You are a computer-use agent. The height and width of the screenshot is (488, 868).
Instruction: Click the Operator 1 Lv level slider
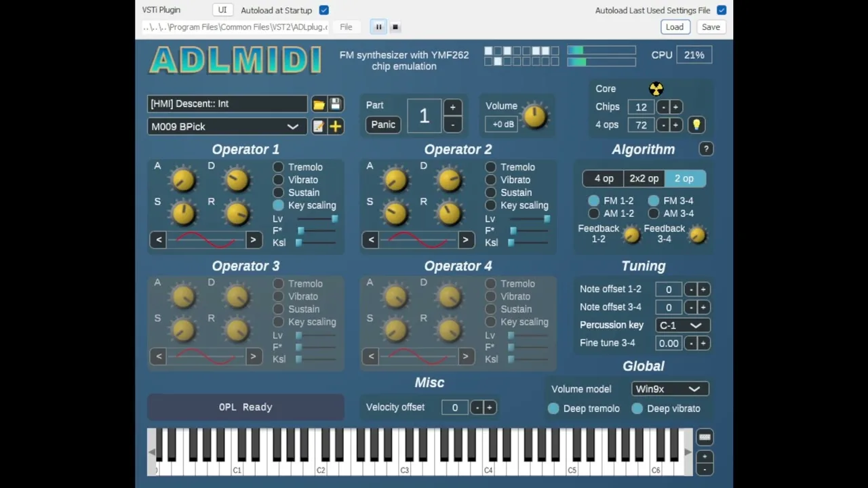(x=317, y=219)
